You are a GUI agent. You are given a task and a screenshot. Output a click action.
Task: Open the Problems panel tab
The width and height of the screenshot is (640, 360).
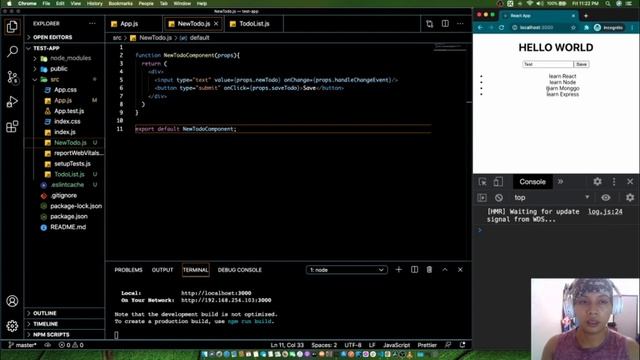click(128, 270)
